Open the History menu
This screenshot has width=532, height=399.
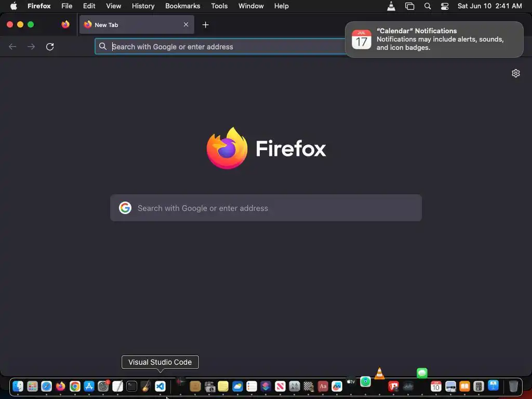[143, 6]
